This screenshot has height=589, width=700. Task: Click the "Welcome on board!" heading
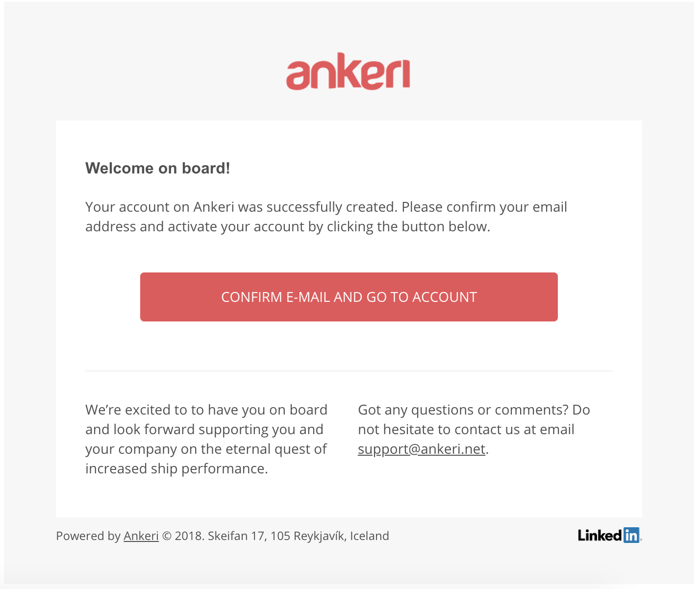(158, 168)
